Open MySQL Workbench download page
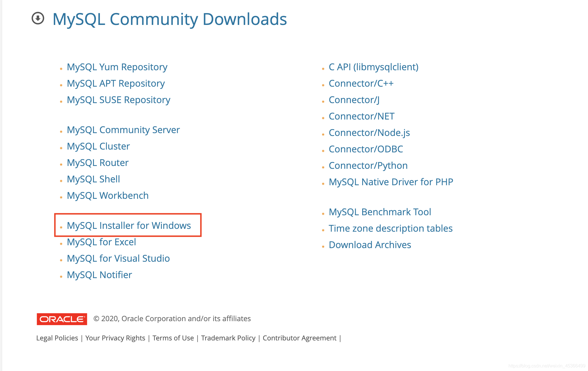 click(108, 196)
